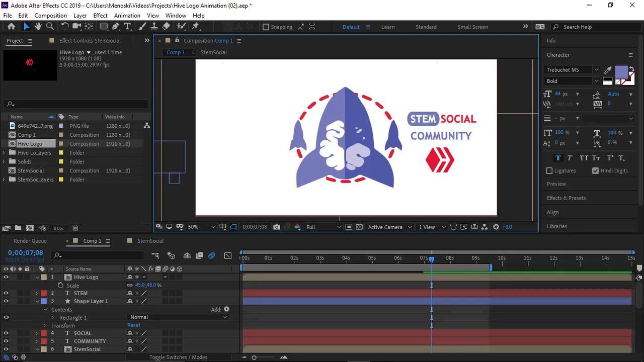This screenshot has height=362, width=644.
Task: Toggle Faux Bold style button
Action: 558,158
